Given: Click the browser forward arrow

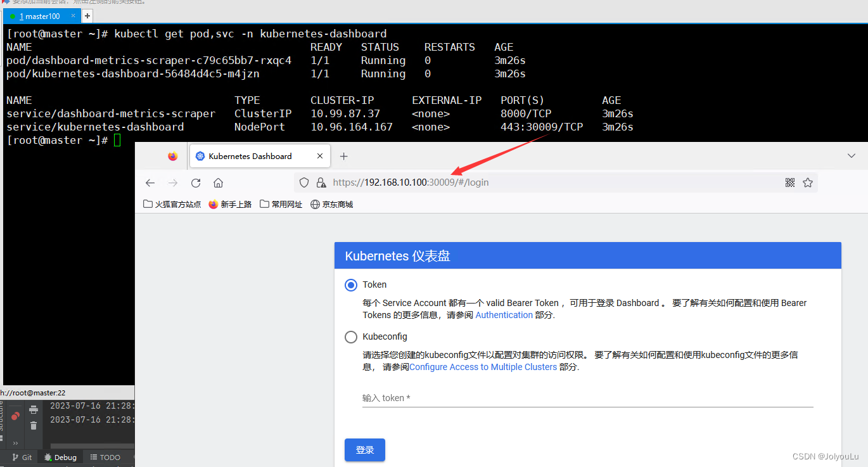Looking at the screenshot, I should (173, 182).
